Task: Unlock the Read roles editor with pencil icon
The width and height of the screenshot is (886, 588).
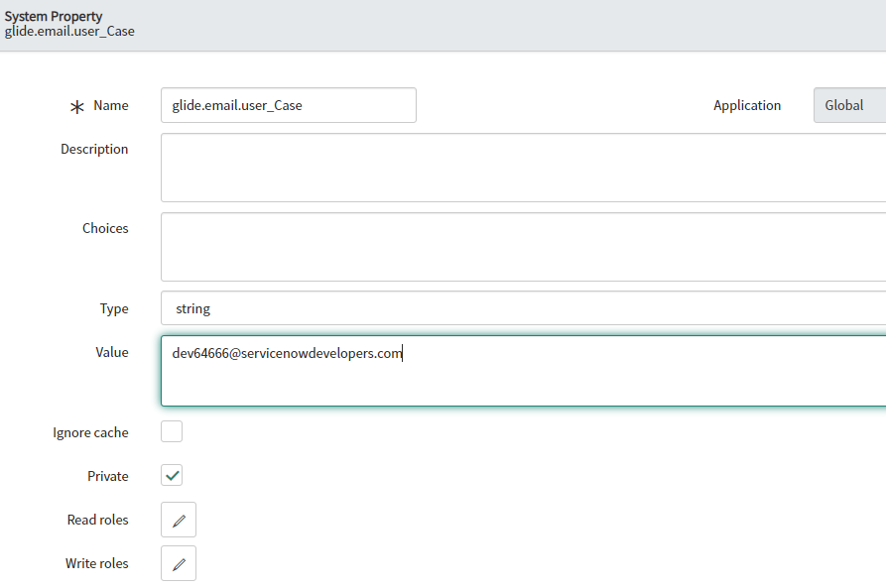Action: point(178,519)
